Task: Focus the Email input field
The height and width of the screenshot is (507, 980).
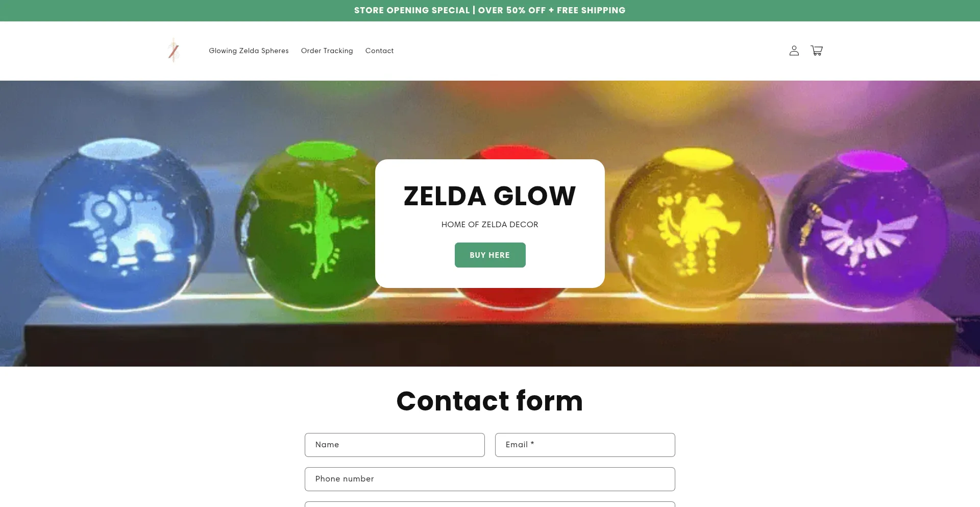Action: pos(585,445)
